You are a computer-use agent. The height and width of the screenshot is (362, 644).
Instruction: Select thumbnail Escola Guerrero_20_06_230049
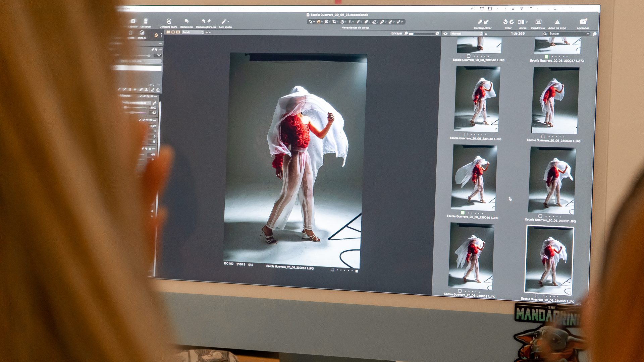555,101
